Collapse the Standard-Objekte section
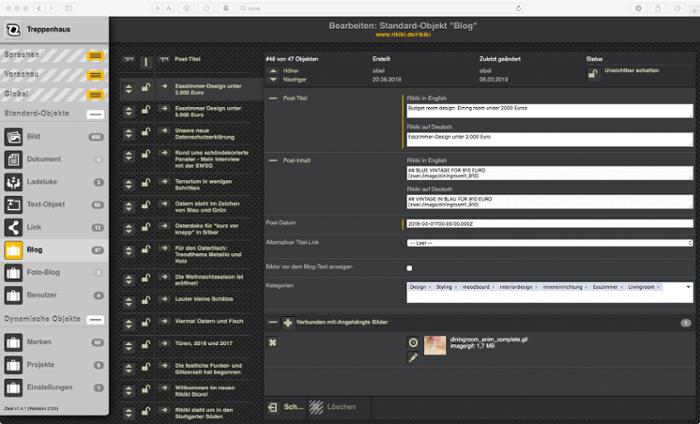 (x=95, y=114)
